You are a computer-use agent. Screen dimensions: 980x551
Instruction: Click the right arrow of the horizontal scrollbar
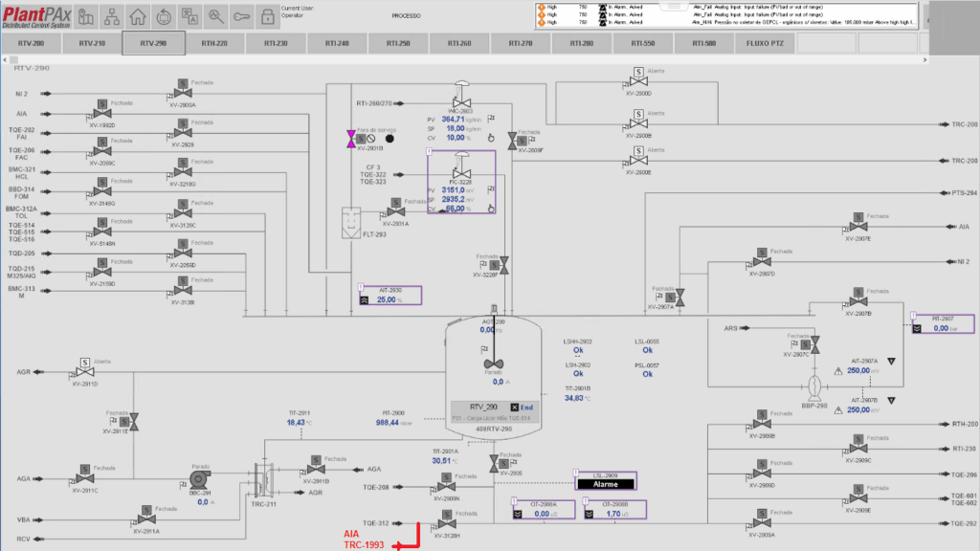pyautogui.click(x=925, y=60)
